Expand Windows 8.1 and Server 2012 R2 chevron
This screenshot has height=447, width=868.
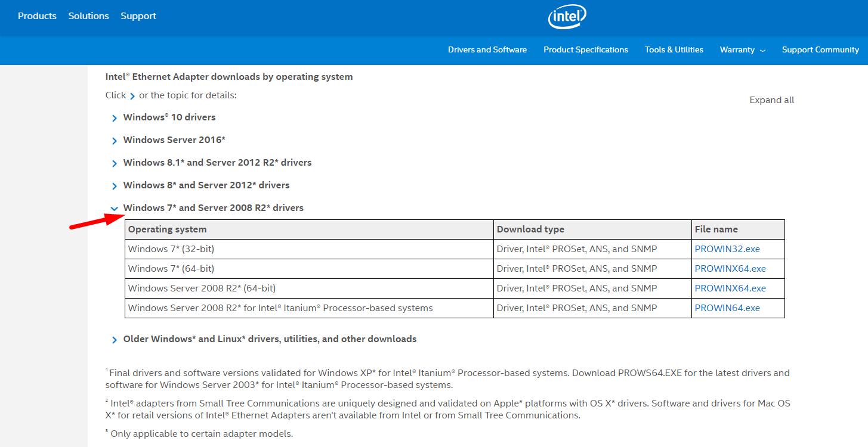click(x=115, y=163)
